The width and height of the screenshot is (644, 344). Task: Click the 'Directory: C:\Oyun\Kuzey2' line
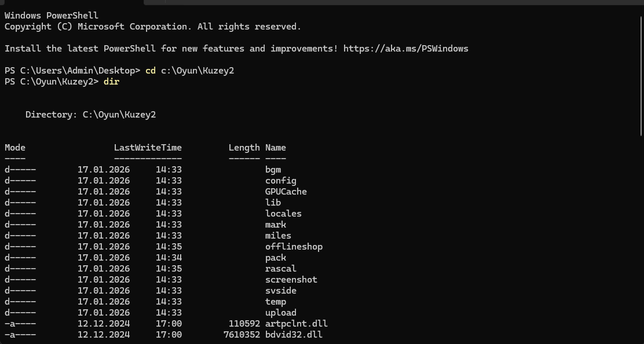(91, 115)
